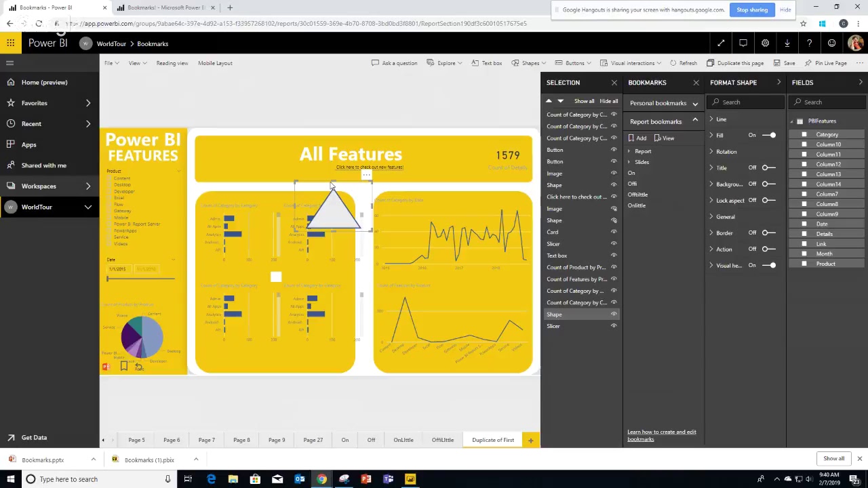
Task: Expand the Slides bookmark group
Action: [x=630, y=162]
